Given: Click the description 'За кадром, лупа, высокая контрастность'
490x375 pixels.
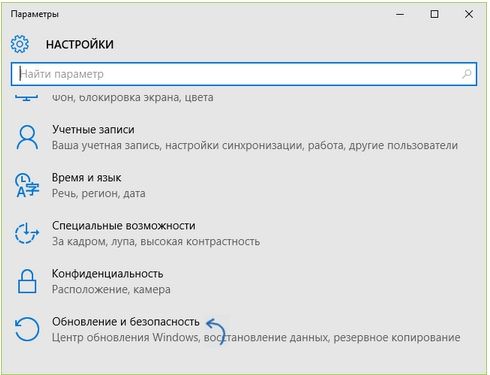Looking at the screenshot, I should [156, 241].
